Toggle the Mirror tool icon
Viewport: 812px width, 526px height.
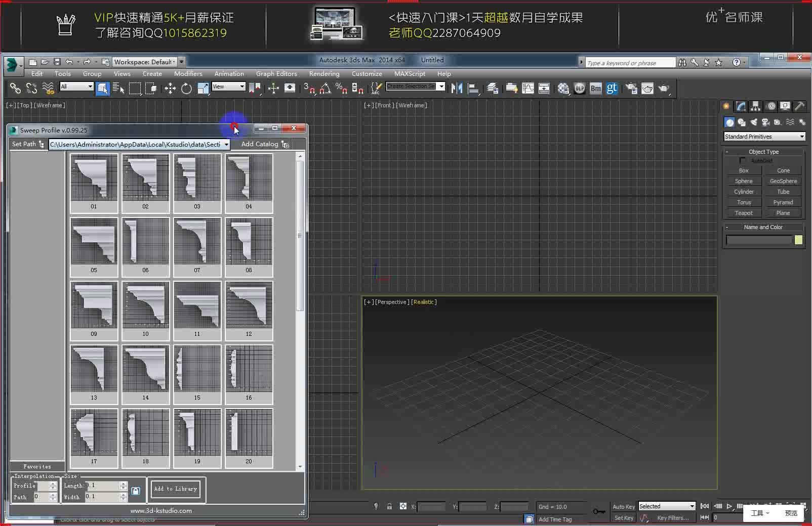456,89
